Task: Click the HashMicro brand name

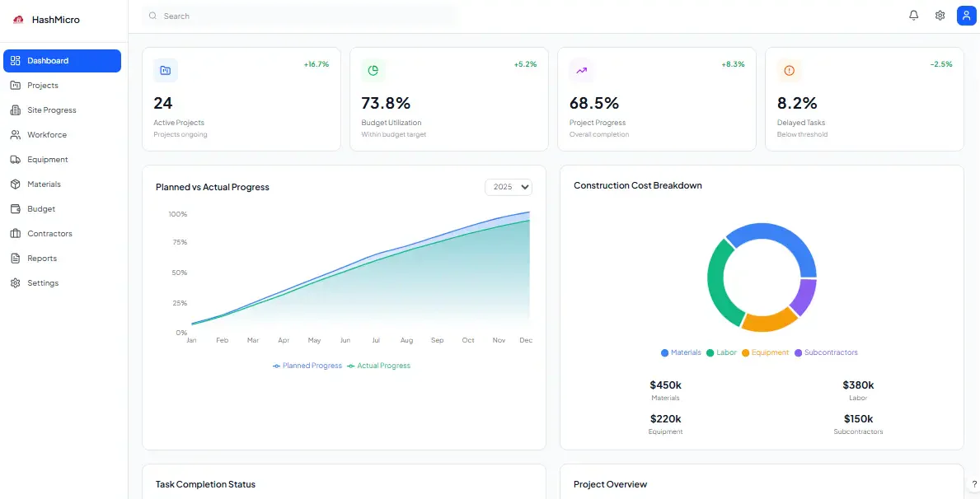Action: point(55,20)
